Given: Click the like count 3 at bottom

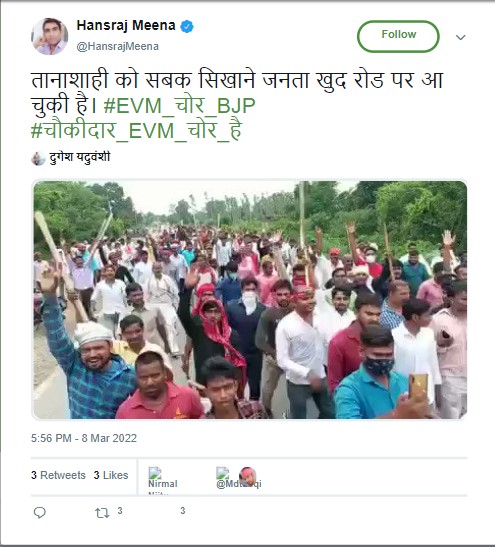Looking at the screenshot, I should point(182,511).
